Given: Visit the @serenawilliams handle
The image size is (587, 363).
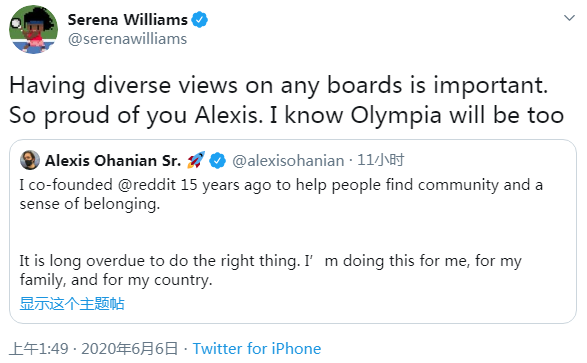Looking at the screenshot, I should (127, 39).
